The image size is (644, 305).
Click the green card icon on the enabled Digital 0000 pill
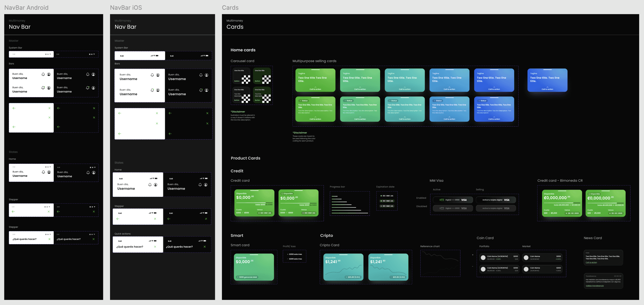[x=442, y=200]
